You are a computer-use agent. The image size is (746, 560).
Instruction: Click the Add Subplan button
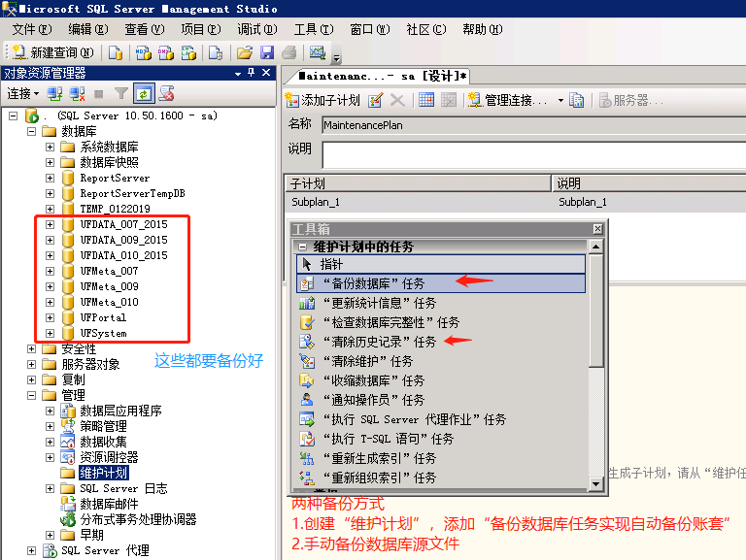coord(322,100)
